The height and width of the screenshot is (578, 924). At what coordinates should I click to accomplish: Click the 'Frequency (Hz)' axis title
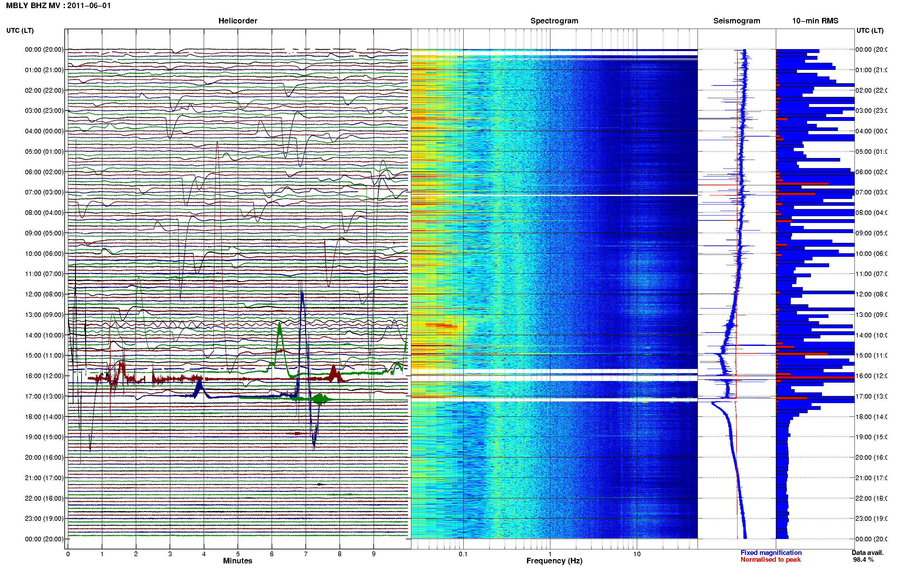554,561
